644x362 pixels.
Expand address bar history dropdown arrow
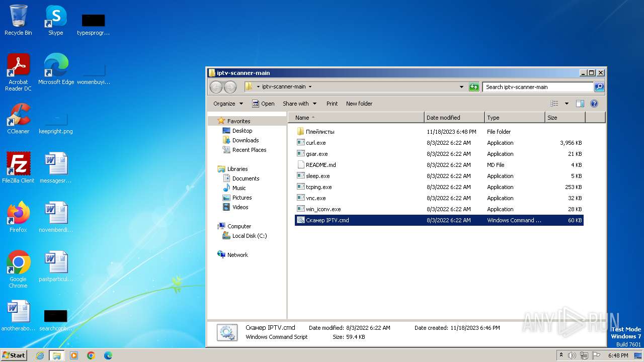pyautogui.click(x=461, y=87)
